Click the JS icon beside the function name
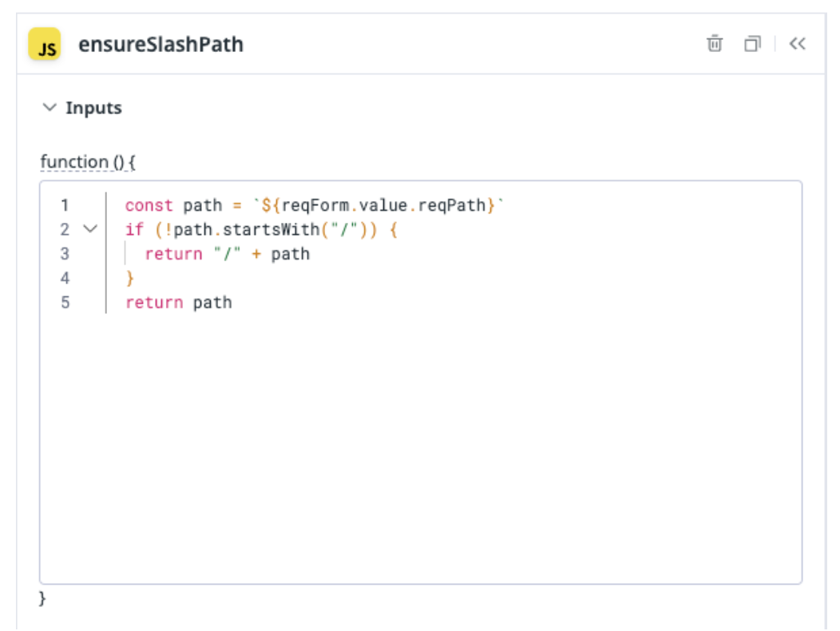This screenshot has width=840, height=631. pos(46,46)
